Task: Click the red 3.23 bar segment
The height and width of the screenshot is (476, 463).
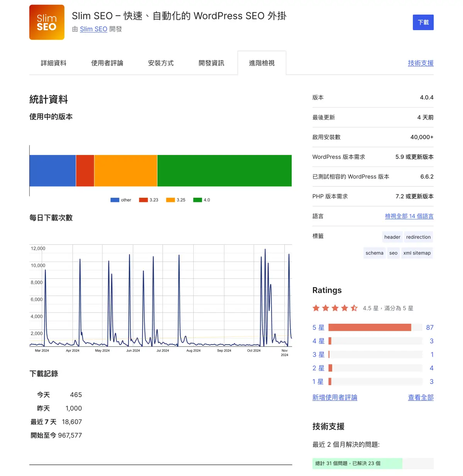Action: (85, 171)
